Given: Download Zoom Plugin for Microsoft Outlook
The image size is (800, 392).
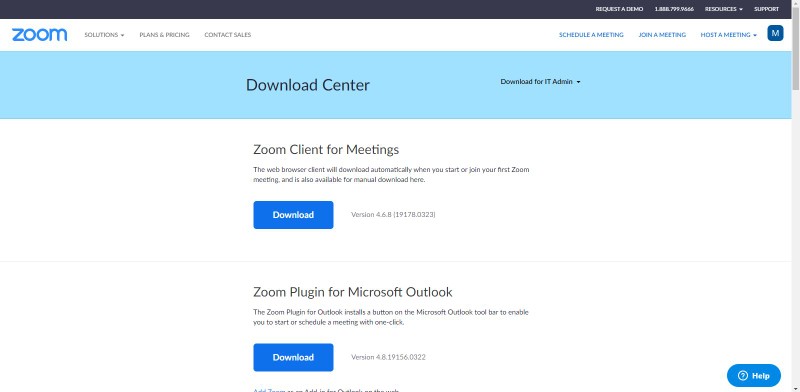Looking at the screenshot, I should [x=293, y=357].
